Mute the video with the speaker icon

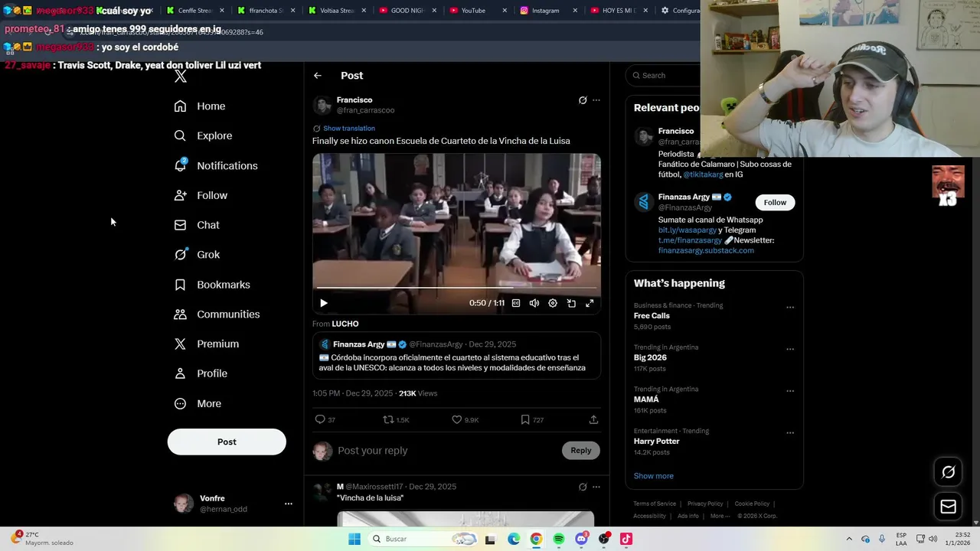click(x=534, y=304)
